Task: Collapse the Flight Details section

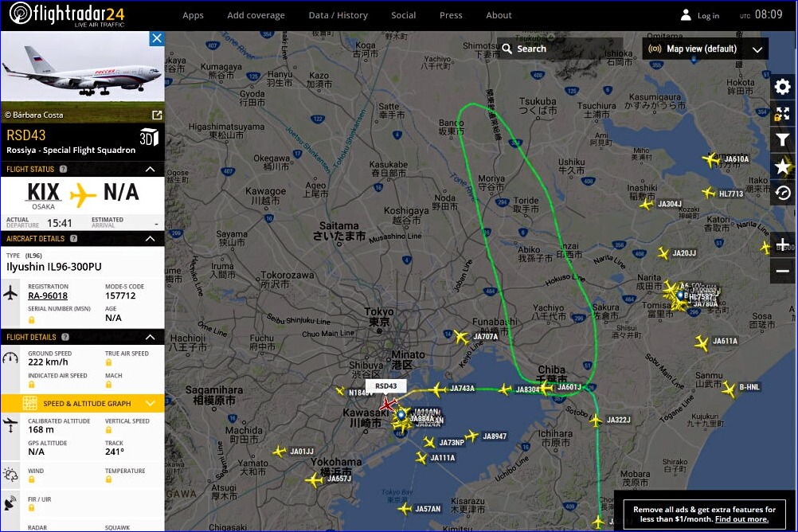Action: point(151,337)
